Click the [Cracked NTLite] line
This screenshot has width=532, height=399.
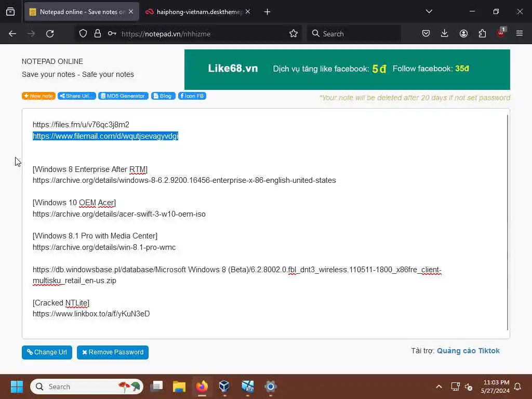coord(61,303)
